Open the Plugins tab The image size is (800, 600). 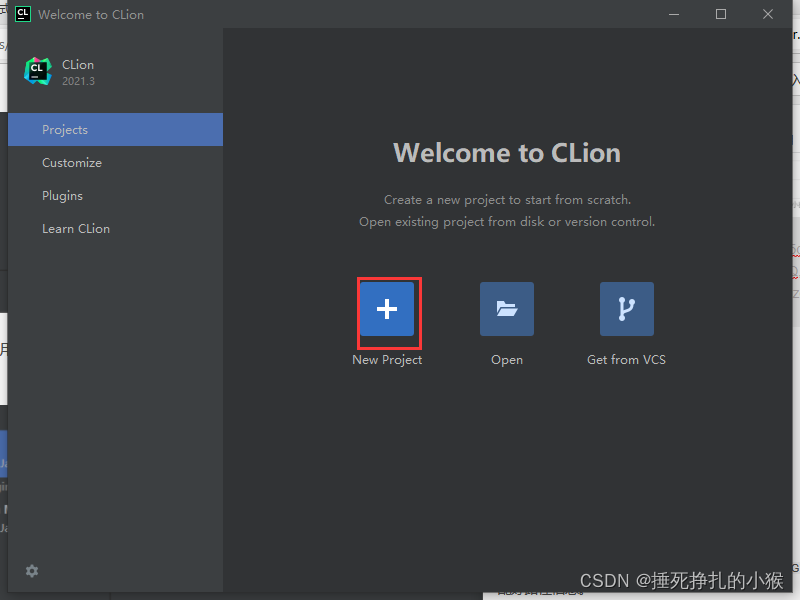coord(115,196)
